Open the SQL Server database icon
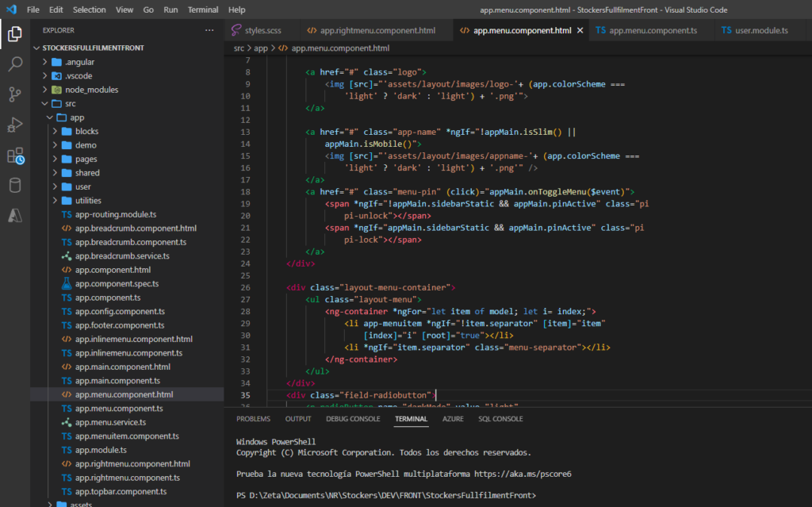812x507 pixels. (14, 185)
